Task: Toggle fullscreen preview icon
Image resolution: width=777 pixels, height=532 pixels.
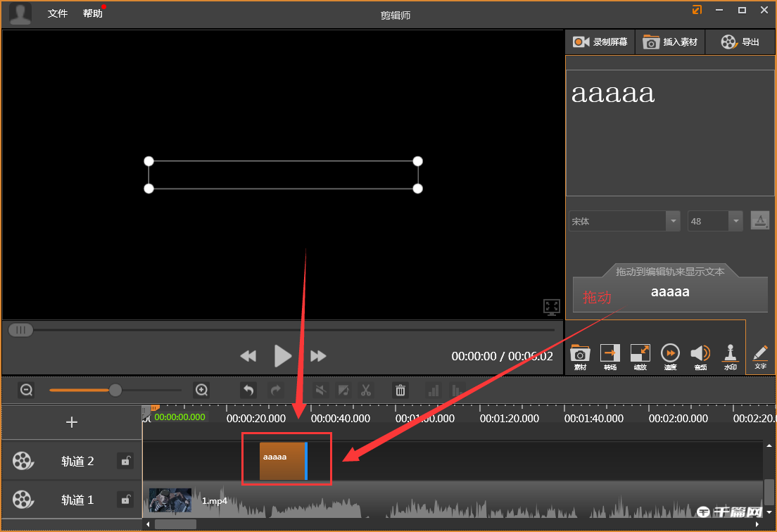Action: 551,307
